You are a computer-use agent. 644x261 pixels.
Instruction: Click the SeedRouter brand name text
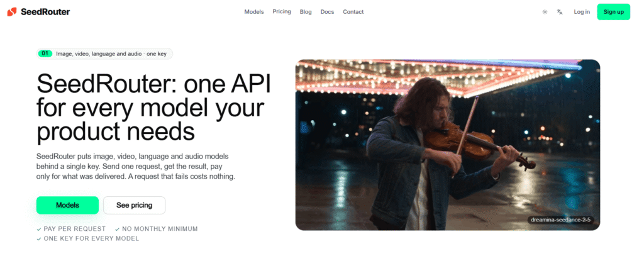coord(45,12)
